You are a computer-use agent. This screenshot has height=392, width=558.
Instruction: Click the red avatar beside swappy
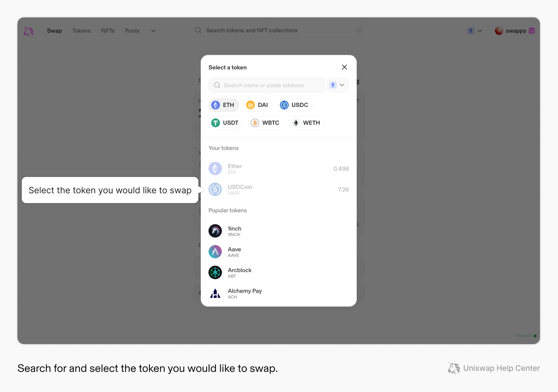pyautogui.click(x=499, y=31)
